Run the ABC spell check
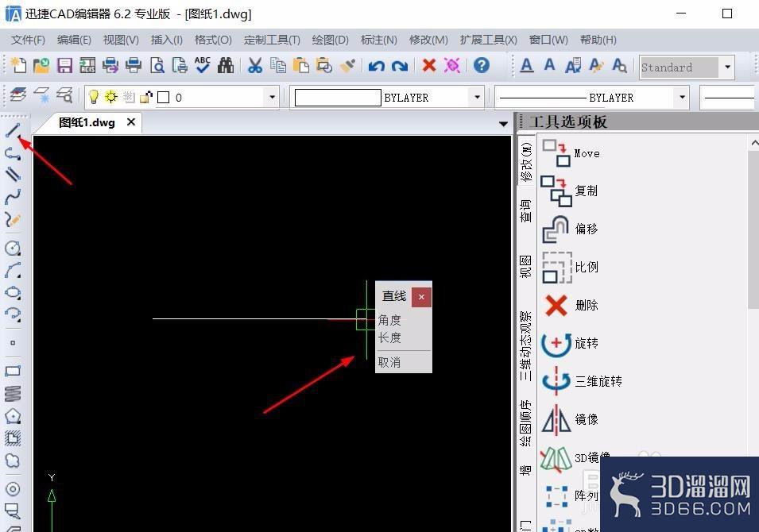This screenshot has height=532, width=759. point(203,65)
